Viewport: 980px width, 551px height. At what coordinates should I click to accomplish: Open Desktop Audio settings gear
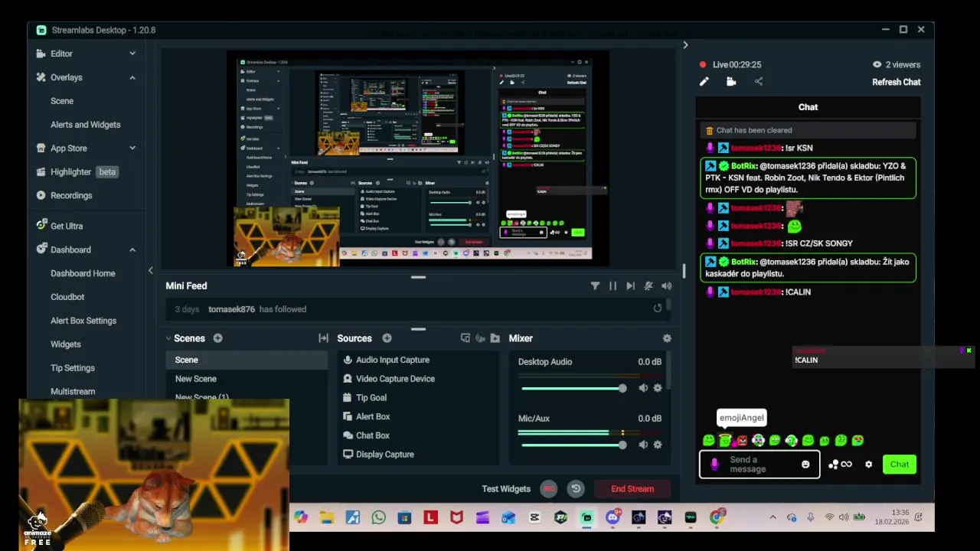point(657,388)
